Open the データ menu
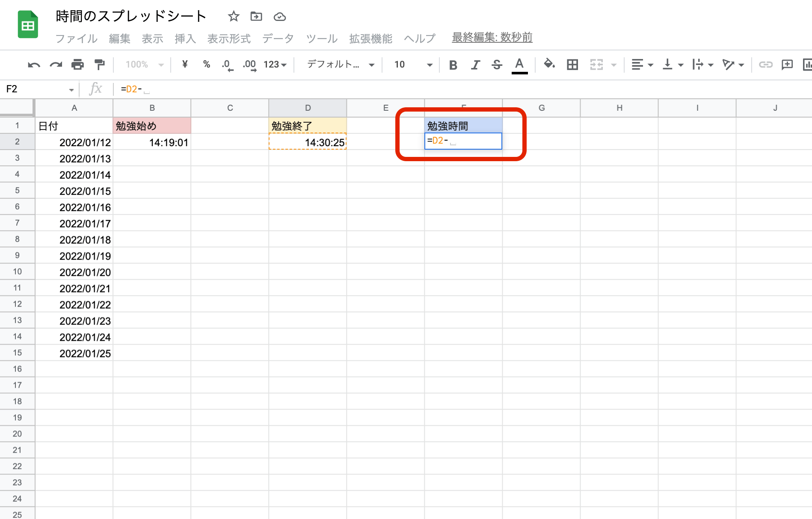The height and width of the screenshot is (519, 812). tap(278, 38)
